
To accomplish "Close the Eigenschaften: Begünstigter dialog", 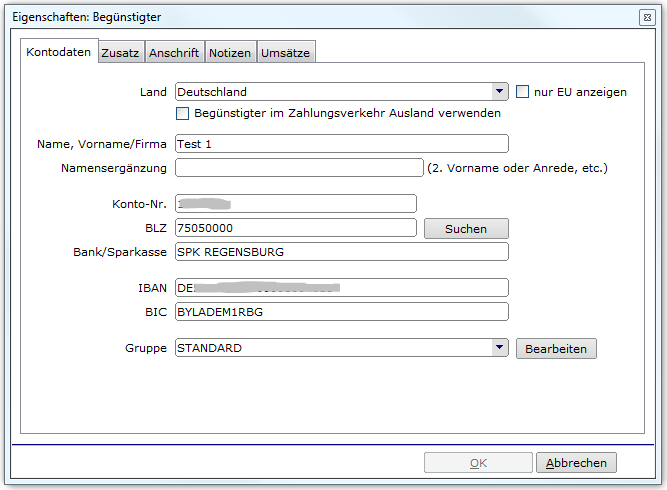I will click(x=647, y=17).
